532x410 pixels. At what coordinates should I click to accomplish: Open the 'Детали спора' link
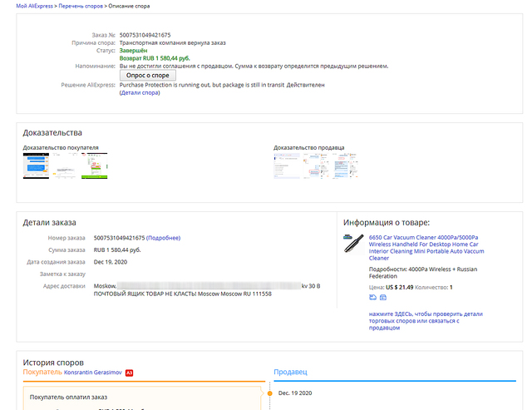[140, 92]
